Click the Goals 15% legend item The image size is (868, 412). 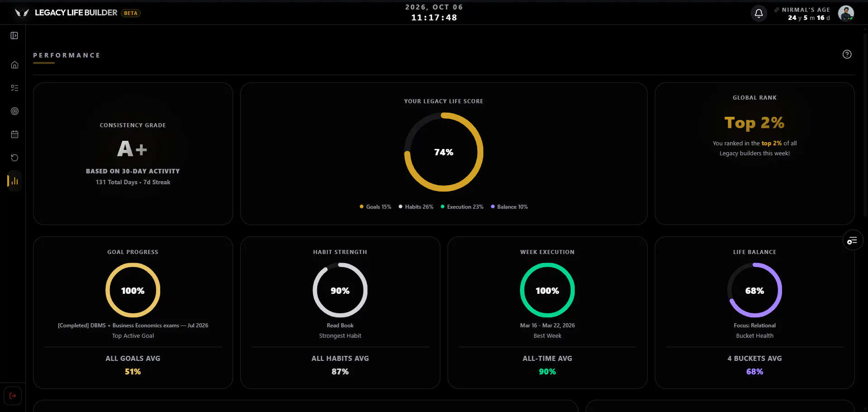pyautogui.click(x=375, y=207)
